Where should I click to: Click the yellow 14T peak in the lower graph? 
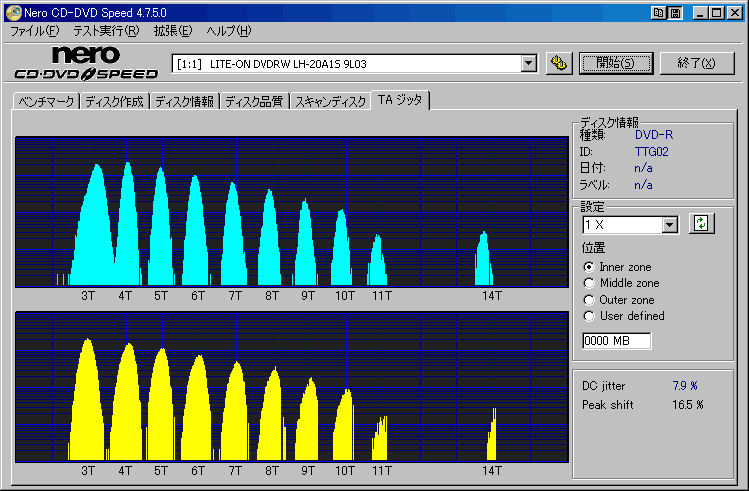pyautogui.click(x=492, y=437)
